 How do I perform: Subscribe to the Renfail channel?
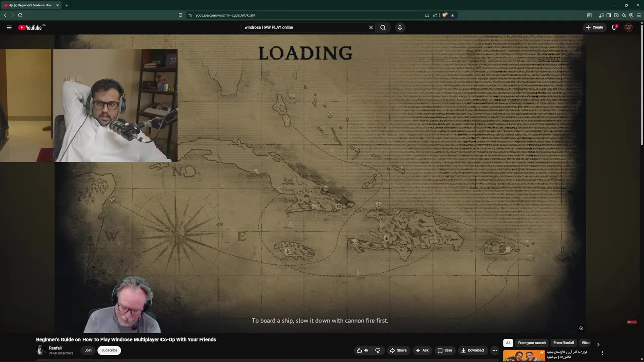(109, 350)
